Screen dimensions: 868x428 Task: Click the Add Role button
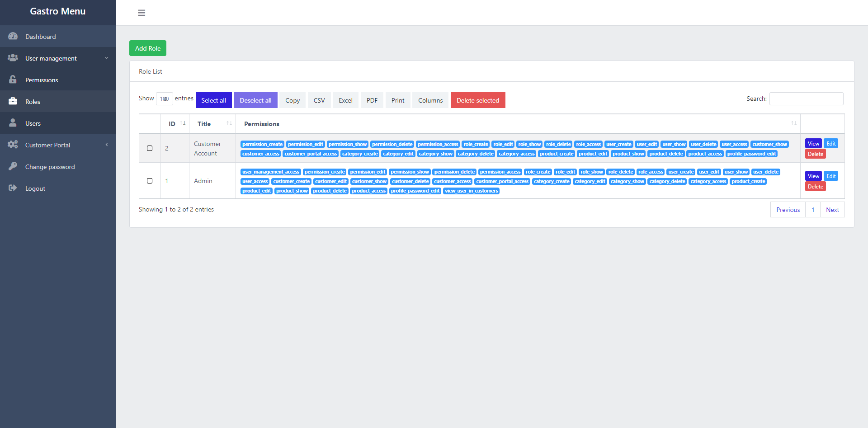[x=147, y=48]
